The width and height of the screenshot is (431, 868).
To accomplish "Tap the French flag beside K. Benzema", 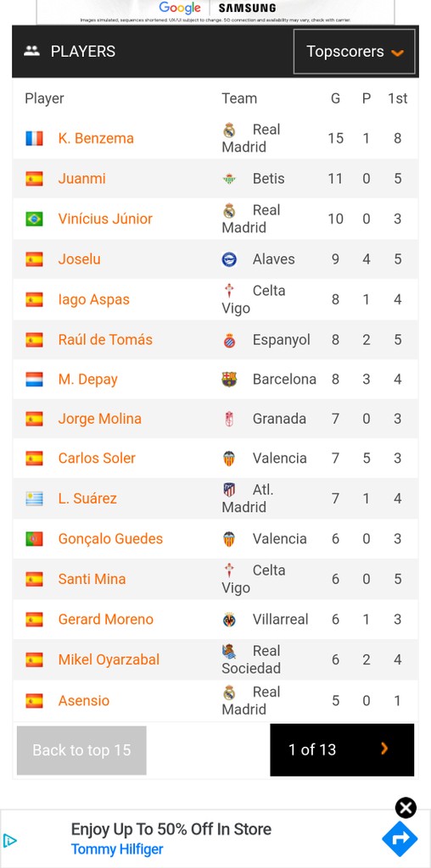I will (x=34, y=138).
